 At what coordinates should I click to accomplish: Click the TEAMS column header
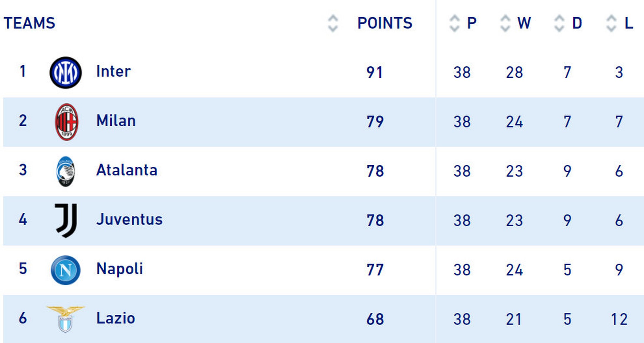(x=29, y=23)
